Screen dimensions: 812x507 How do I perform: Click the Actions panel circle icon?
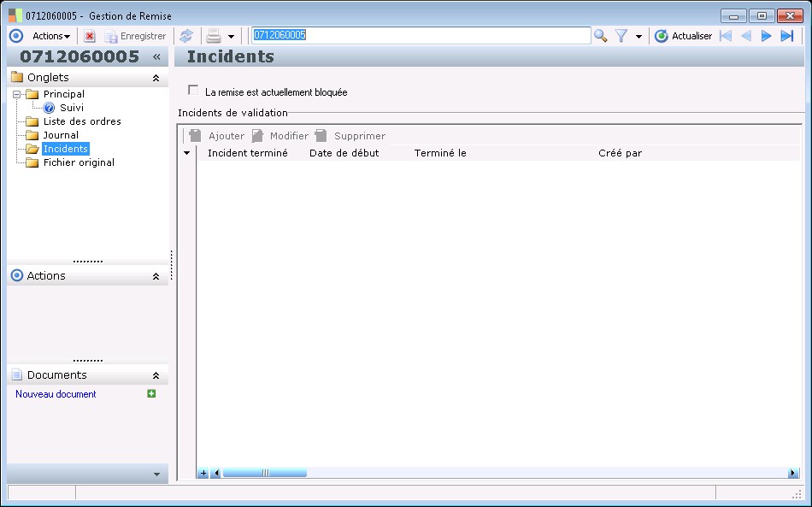(17, 275)
